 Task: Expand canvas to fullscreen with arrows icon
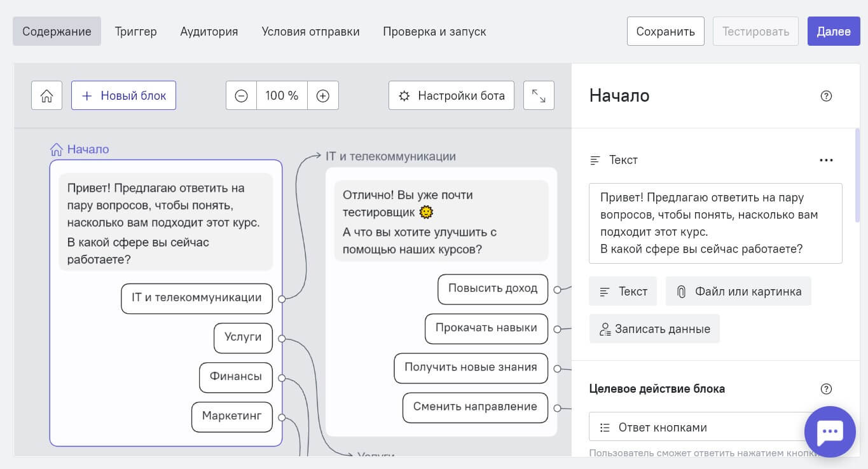(539, 95)
